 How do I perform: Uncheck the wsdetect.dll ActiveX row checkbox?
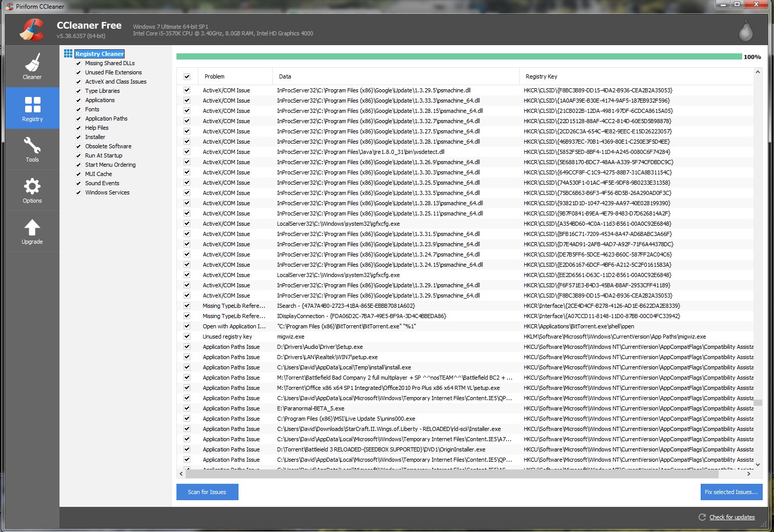coord(187,152)
